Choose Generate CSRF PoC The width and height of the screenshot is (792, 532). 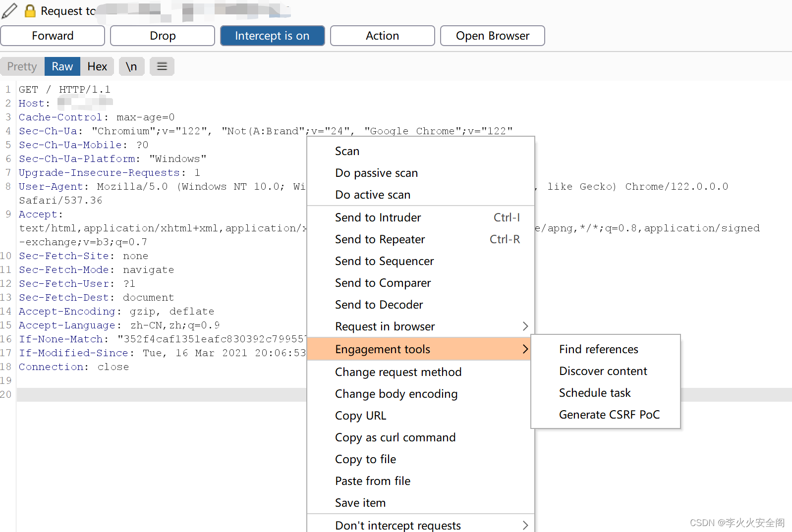coord(606,415)
